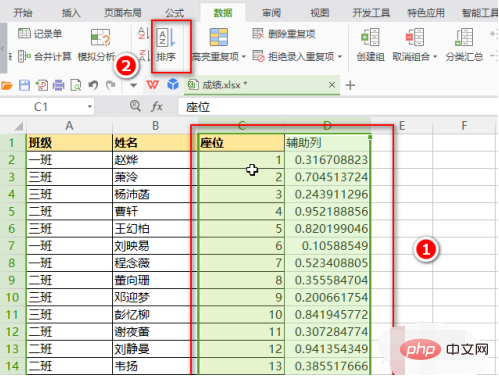Click the cell containing 赵烨
This screenshot has height=382, width=499.
(x=155, y=160)
